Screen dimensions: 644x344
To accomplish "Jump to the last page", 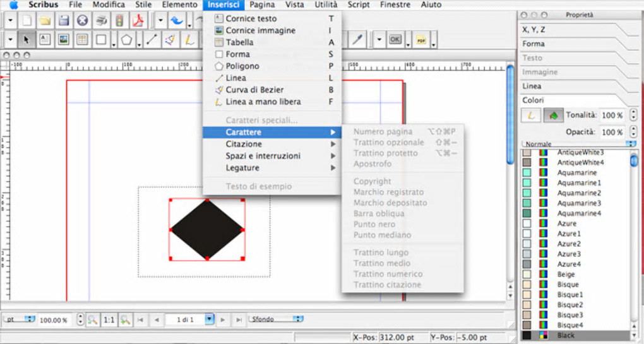I will pos(239,319).
